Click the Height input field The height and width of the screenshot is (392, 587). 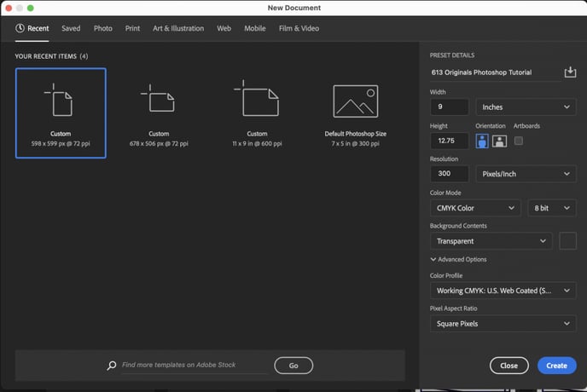tap(450, 141)
